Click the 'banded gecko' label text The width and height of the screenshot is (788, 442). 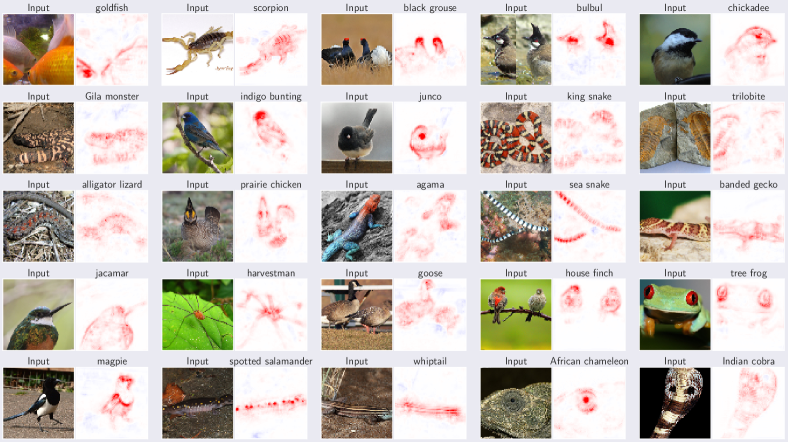coord(748,184)
